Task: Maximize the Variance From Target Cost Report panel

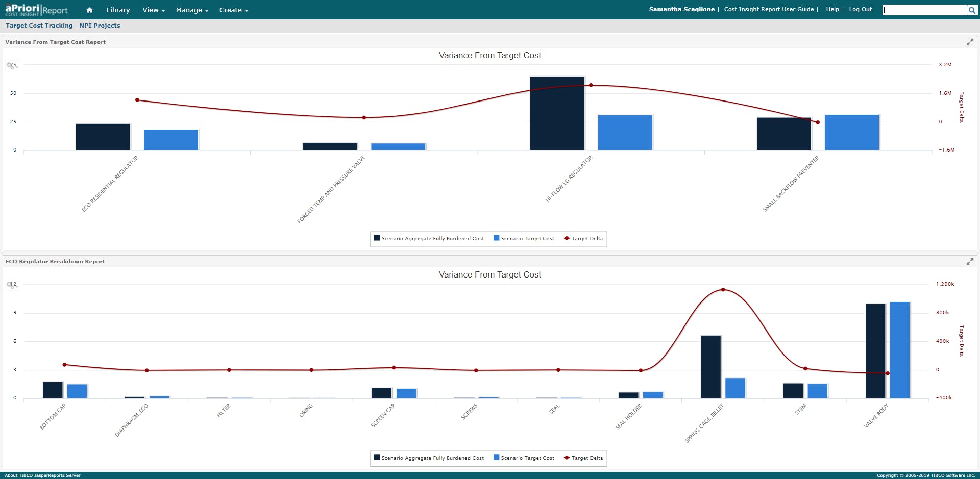Action: (x=970, y=42)
